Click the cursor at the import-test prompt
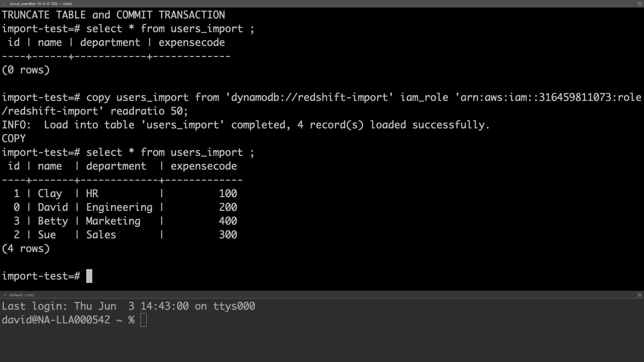This screenshot has width=644, height=362. [x=89, y=276]
